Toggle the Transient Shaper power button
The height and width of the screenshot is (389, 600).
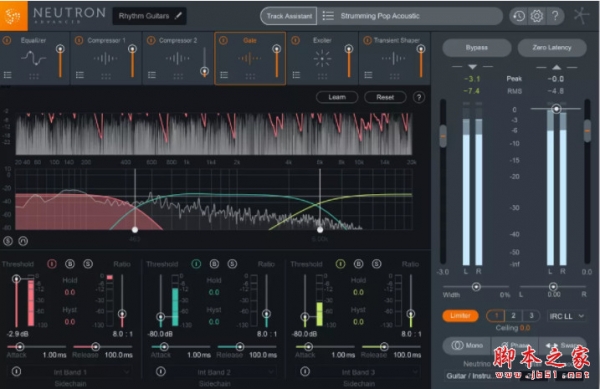[367, 40]
